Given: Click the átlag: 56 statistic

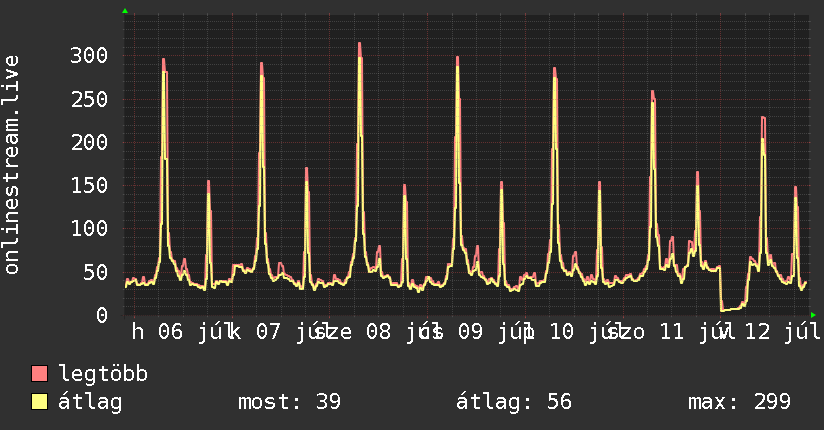Looking at the screenshot, I should click(513, 402).
